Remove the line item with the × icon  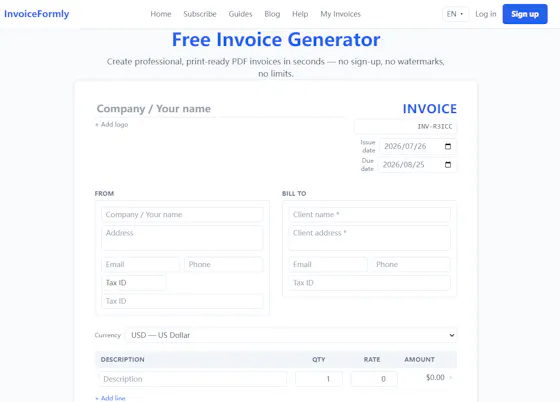coord(451,378)
